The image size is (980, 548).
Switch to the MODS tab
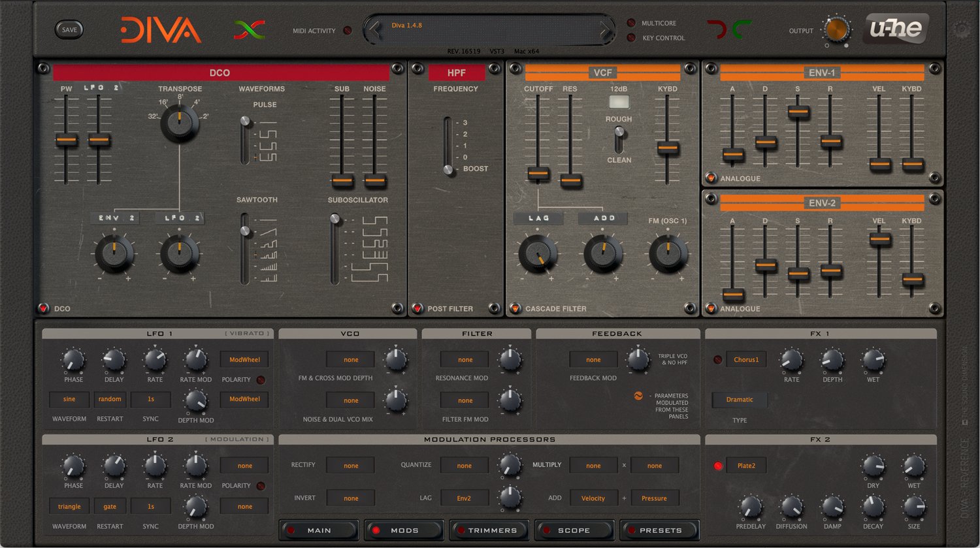pyautogui.click(x=404, y=530)
